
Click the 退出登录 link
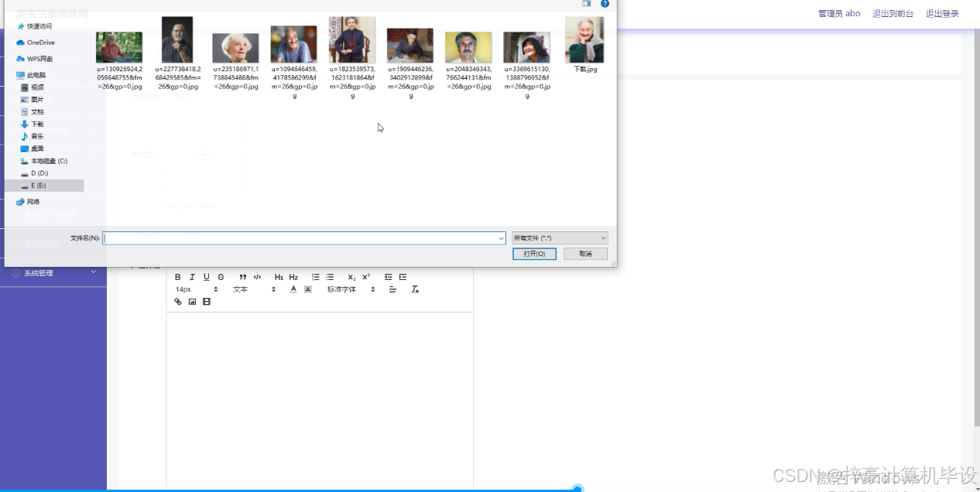point(942,14)
